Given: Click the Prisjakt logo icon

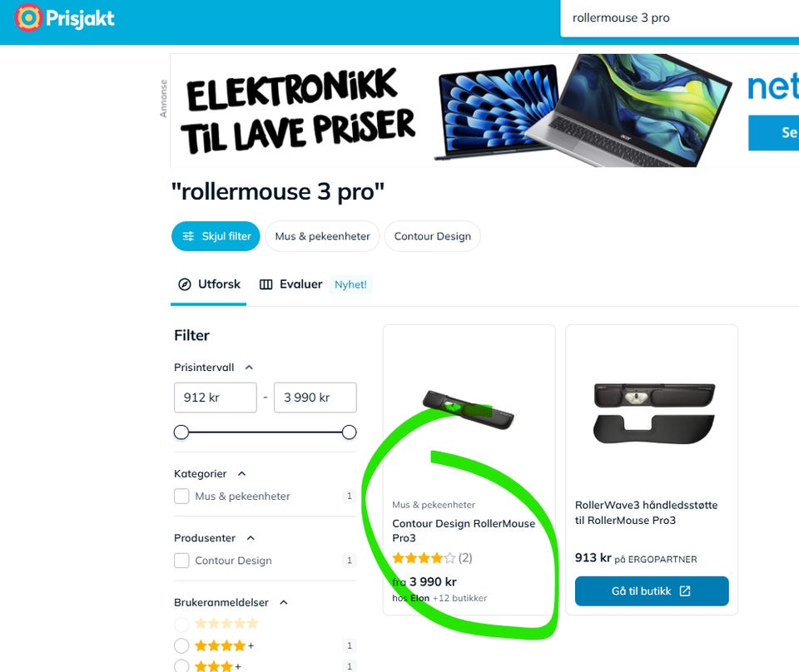Looking at the screenshot, I should click(x=28, y=17).
